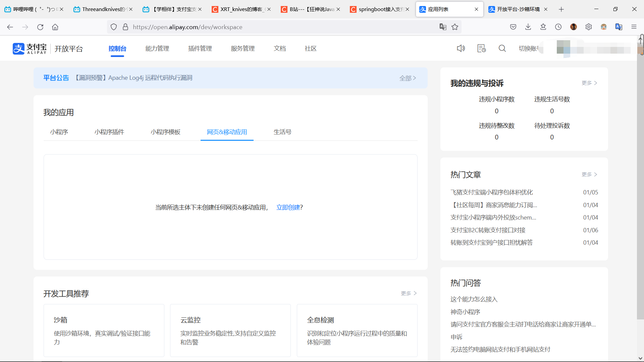This screenshot has width=644, height=362.
Task: Open question 神奇小程序
Action: [465, 312]
